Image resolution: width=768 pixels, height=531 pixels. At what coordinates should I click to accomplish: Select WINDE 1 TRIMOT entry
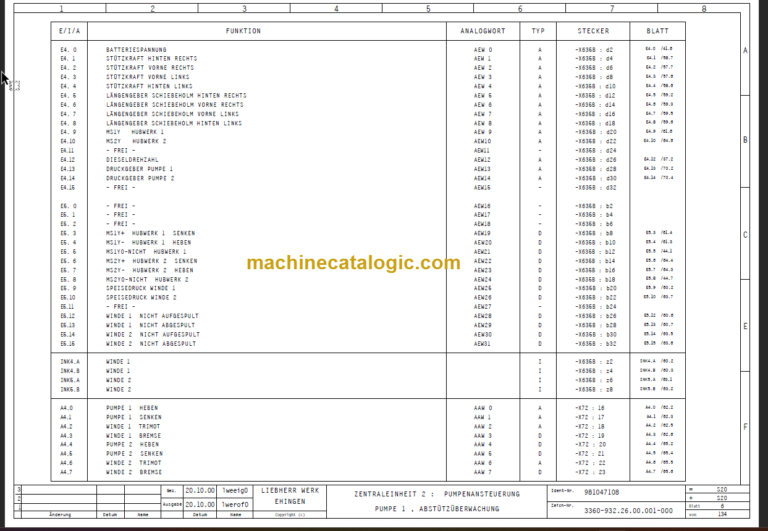tap(133, 427)
